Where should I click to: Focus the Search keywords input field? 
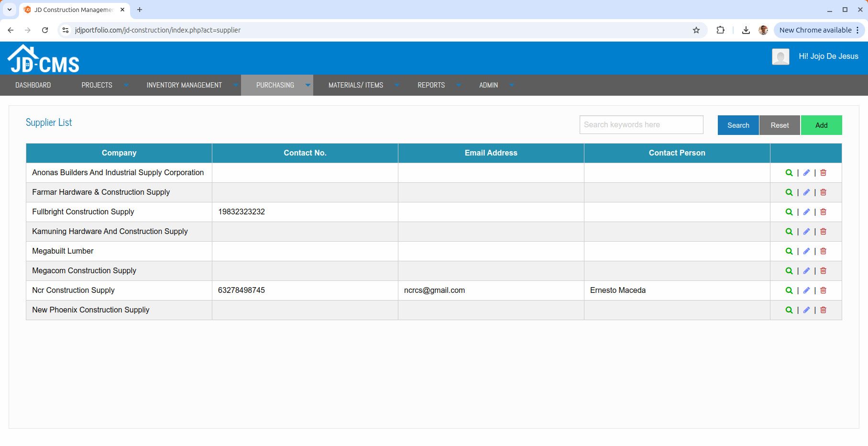click(641, 125)
